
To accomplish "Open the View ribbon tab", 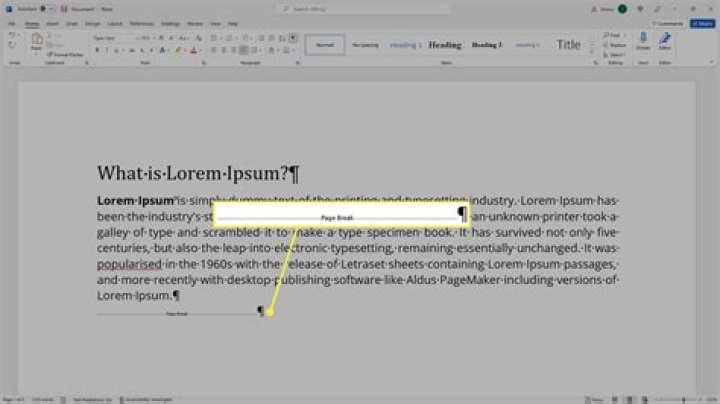I will [x=215, y=23].
